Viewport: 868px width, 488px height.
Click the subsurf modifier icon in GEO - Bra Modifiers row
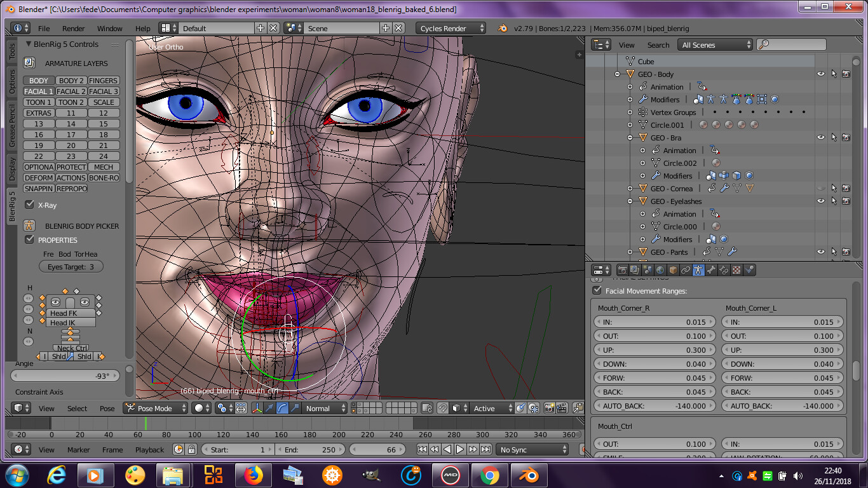(x=749, y=176)
